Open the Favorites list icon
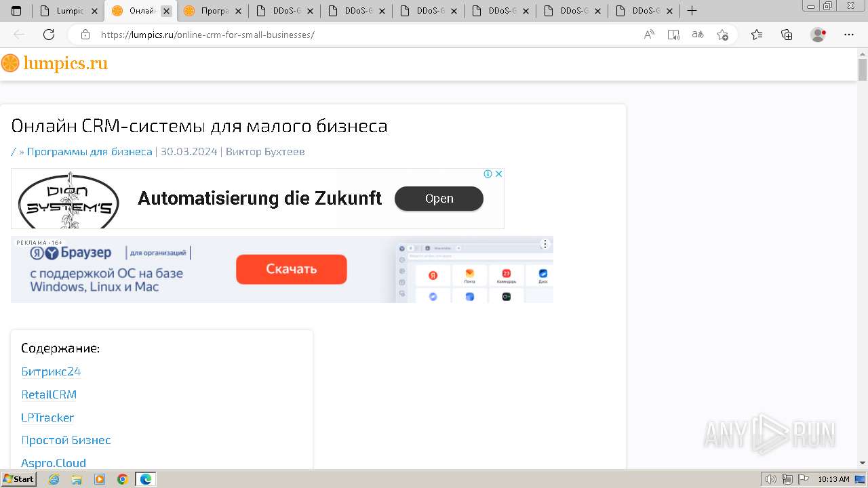 (757, 35)
